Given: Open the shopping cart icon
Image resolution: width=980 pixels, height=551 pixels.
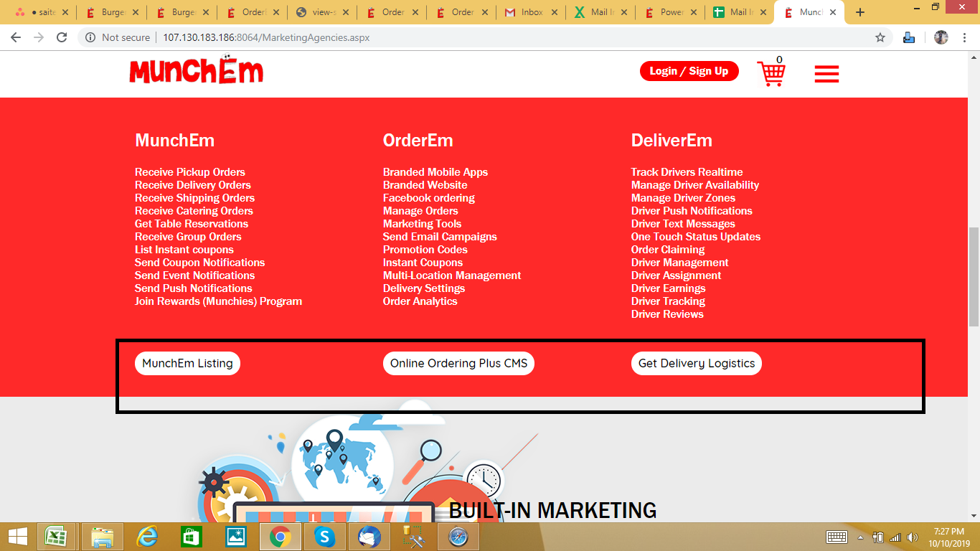Looking at the screenshot, I should (x=771, y=72).
